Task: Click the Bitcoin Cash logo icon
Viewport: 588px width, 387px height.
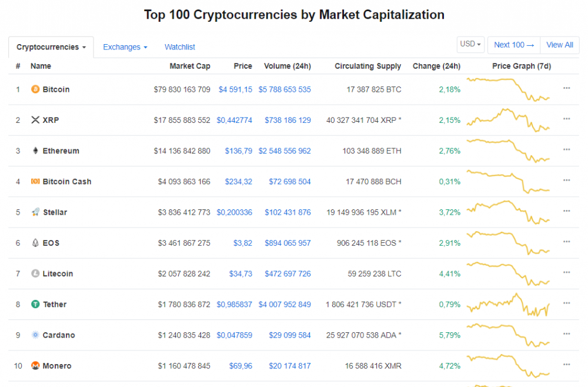Action: tap(35, 182)
